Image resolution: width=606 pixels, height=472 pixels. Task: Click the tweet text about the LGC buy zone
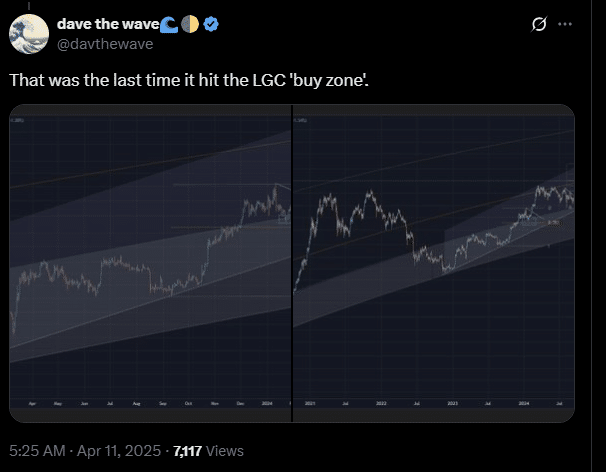[x=189, y=80]
